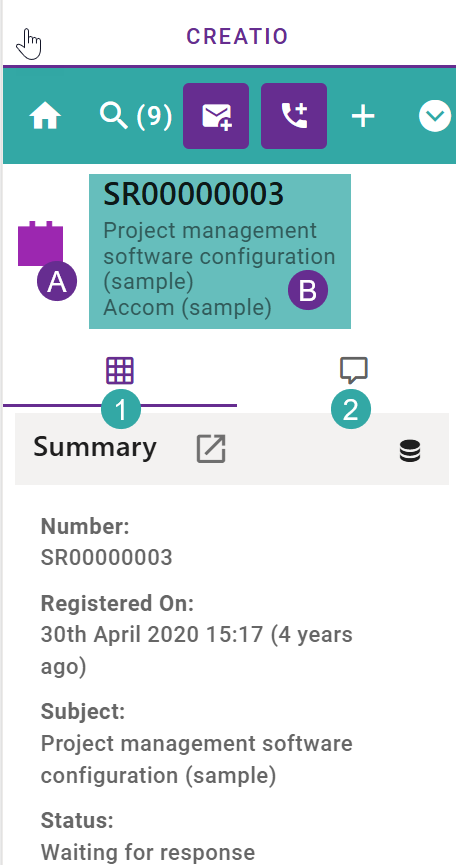
Task: Click the Registered On date value
Action: [197, 650]
